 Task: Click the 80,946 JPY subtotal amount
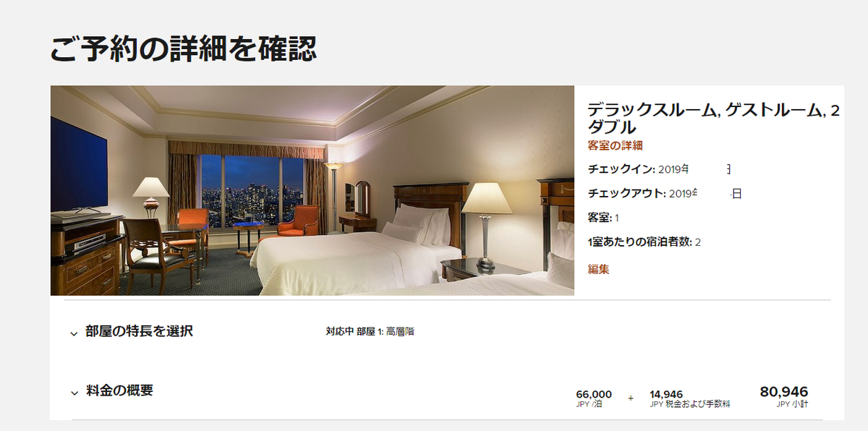pos(784,396)
